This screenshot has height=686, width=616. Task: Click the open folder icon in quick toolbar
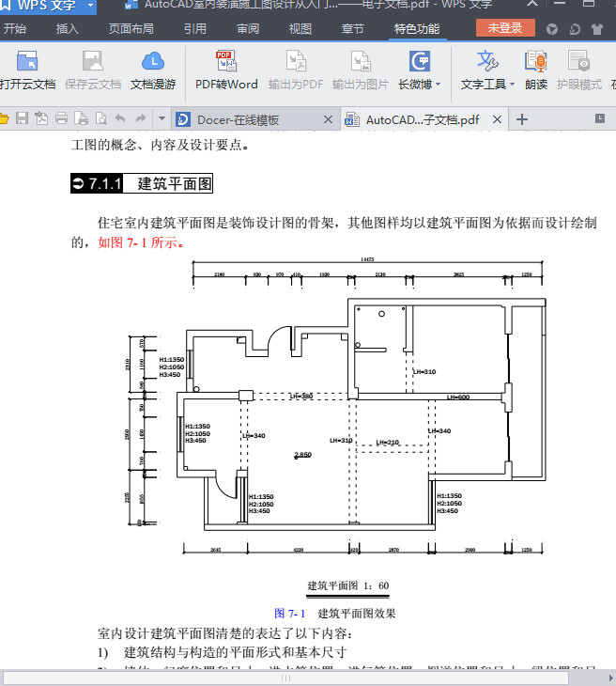click(3, 118)
